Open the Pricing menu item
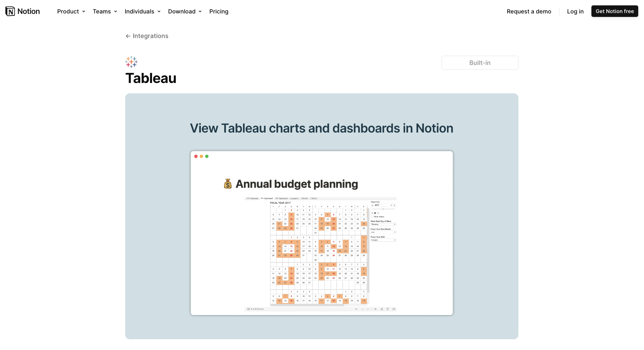 click(219, 12)
